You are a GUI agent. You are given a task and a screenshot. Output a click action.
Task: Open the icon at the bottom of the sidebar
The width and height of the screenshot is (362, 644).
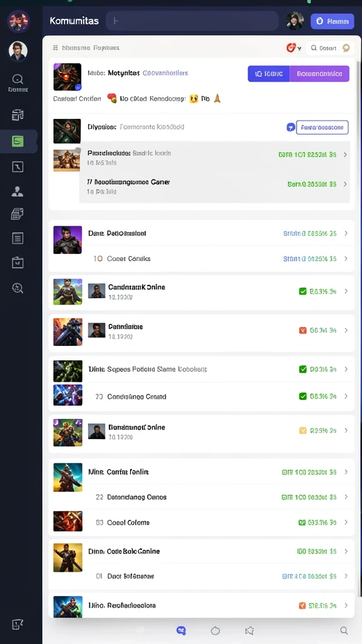pos(18,625)
